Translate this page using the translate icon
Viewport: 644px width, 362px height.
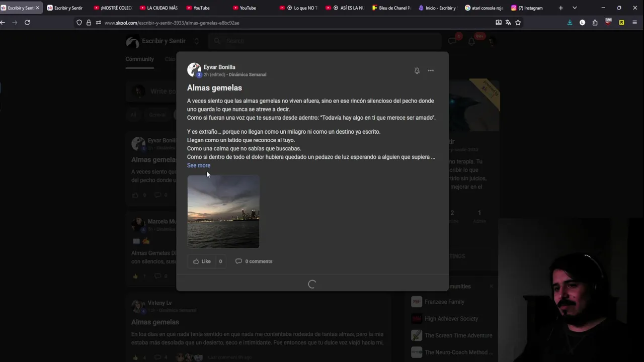click(x=508, y=23)
